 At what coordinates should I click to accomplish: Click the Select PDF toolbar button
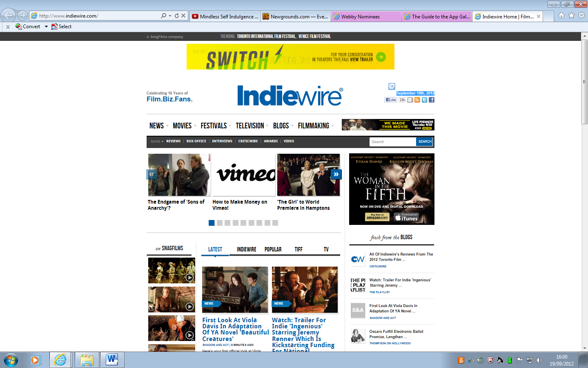click(x=61, y=27)
